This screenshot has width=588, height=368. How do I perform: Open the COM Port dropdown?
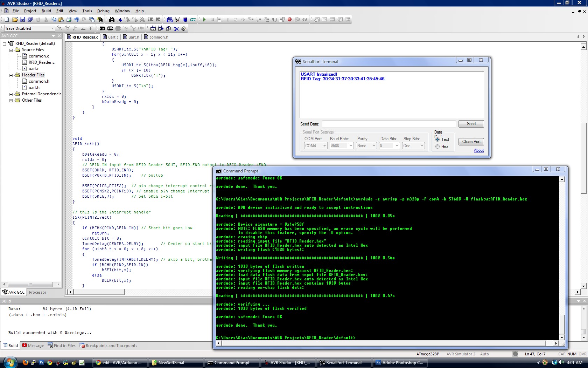coord(315,146)
